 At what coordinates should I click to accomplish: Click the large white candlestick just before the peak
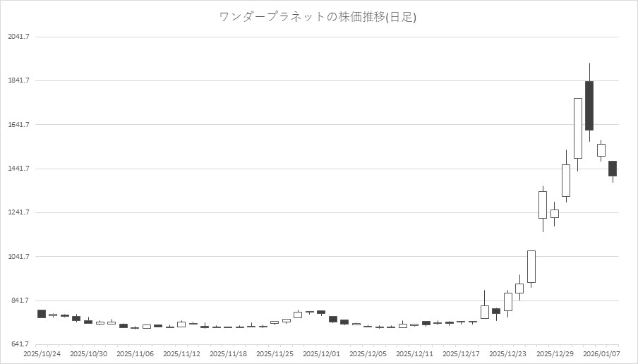point(577,128)
